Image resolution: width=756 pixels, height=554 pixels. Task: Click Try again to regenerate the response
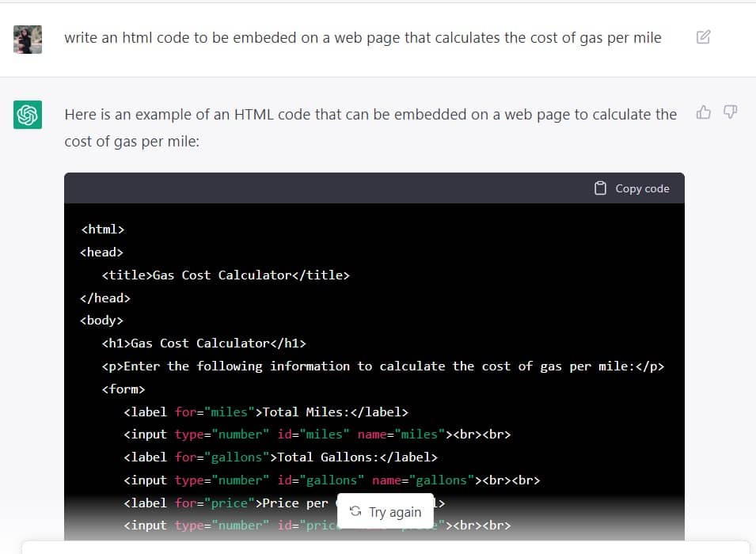pyautogui.click(x=386, y=511)
